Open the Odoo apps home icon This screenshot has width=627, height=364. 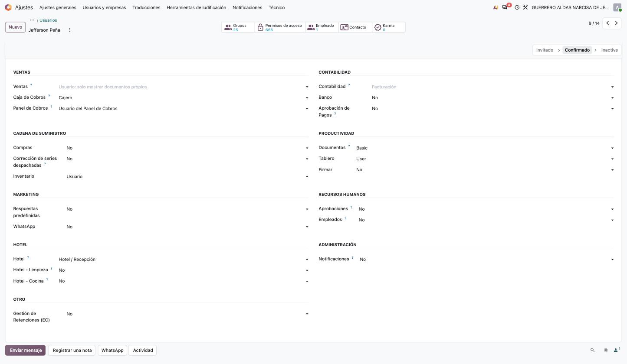[x=8, y=7]
